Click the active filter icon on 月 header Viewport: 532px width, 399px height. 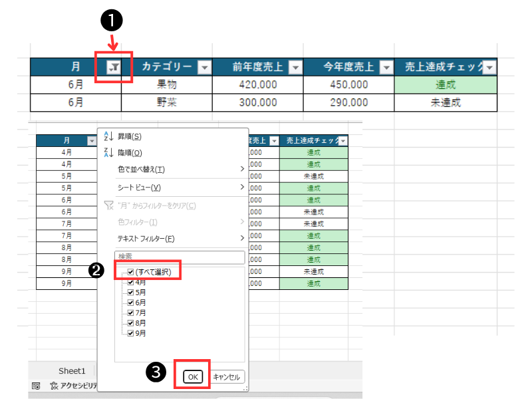pyautogui.click(x=114, y=67)
